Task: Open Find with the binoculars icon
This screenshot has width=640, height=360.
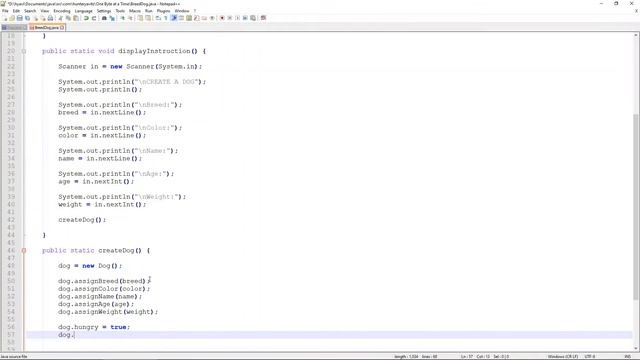Action: pyautogui.click(x=104, y=18)
